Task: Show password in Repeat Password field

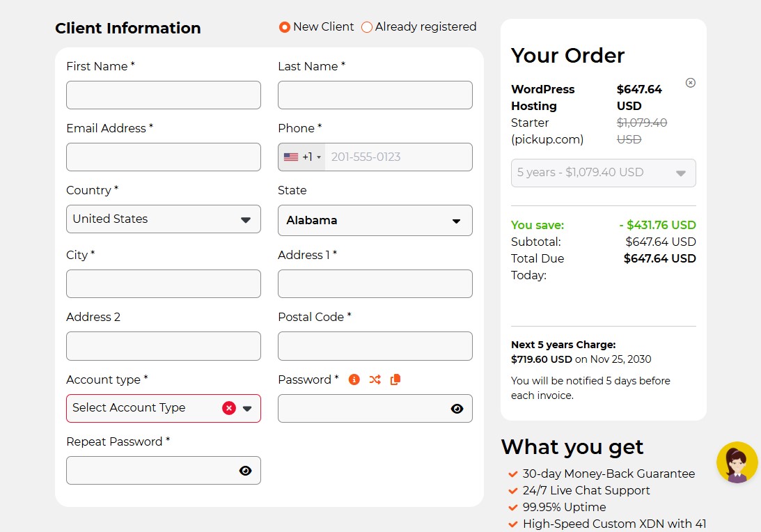Action: pyautogui.click(x=245, y=471)
